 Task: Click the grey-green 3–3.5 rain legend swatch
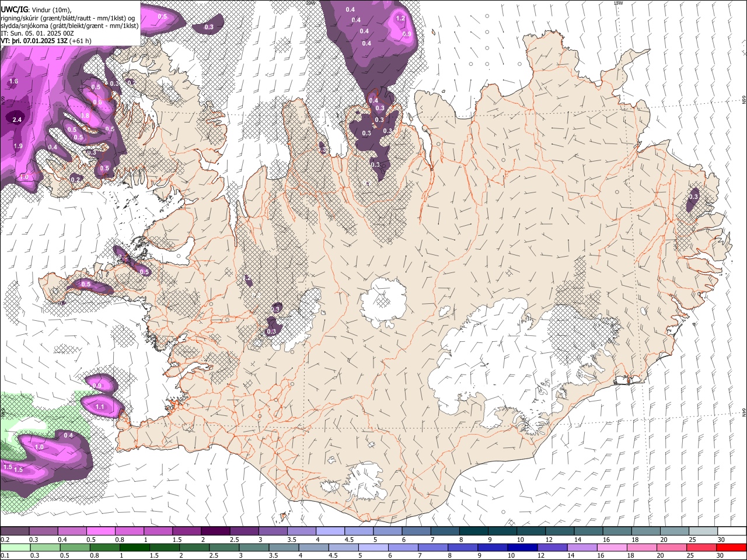[254, 548]
